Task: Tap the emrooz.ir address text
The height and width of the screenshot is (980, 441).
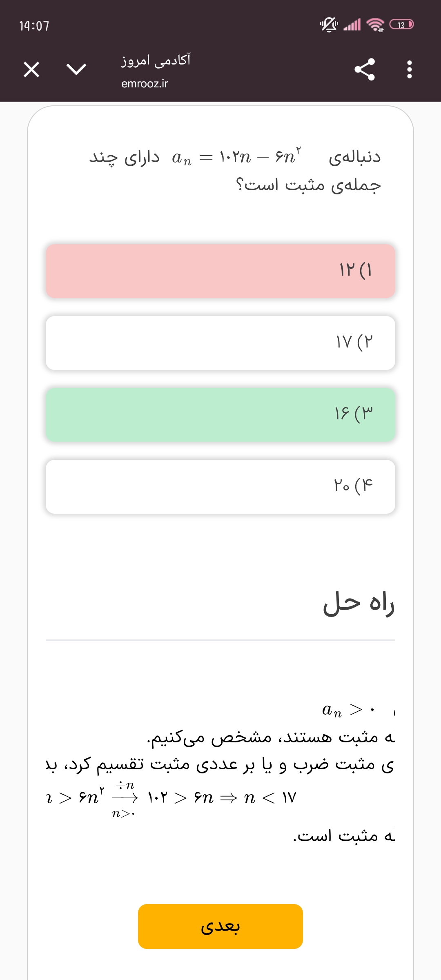Action: click(145, 84)
